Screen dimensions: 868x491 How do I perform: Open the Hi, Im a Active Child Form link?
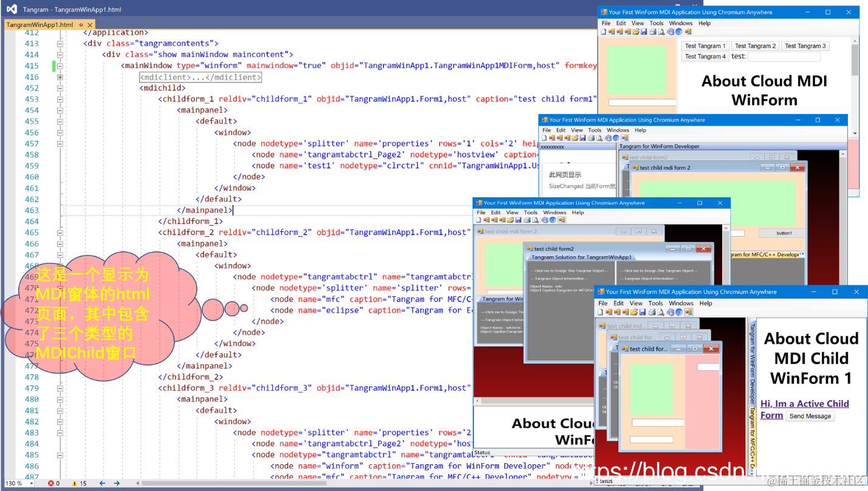tap(804, 409)
